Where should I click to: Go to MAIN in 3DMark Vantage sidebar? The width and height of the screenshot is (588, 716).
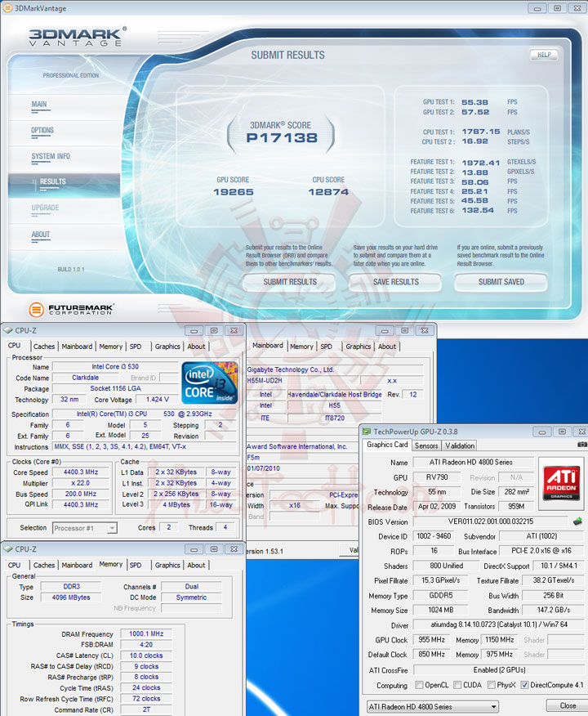tap(39, 104)
